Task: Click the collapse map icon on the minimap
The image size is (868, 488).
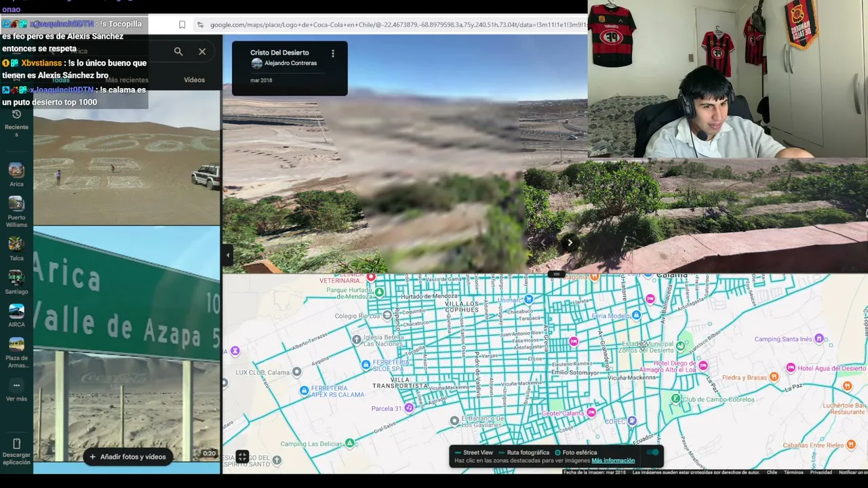Action: point(242,457)
